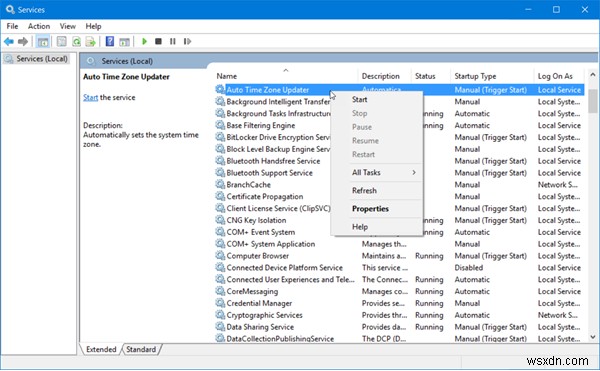Click the gear icon beside Credential Manager

click(220, 303)
